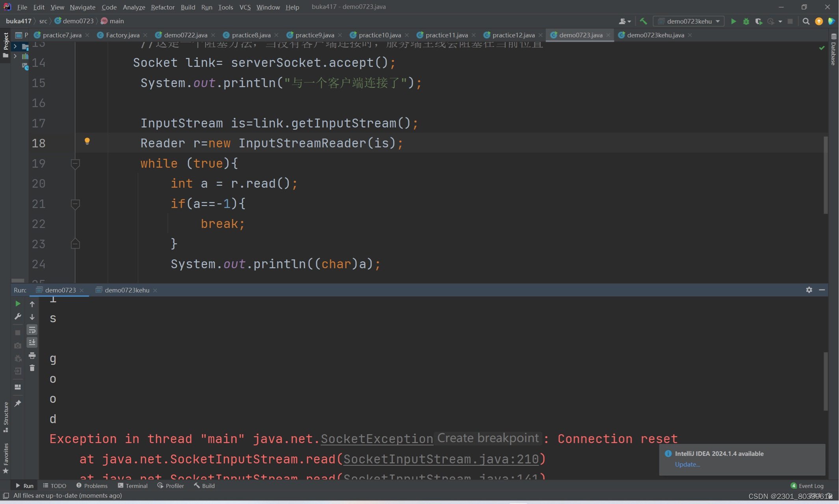Run demo0723kehu with the green toolbar play button
The image size is (839, 504).
pyautogui.click(x=733, y=21)
